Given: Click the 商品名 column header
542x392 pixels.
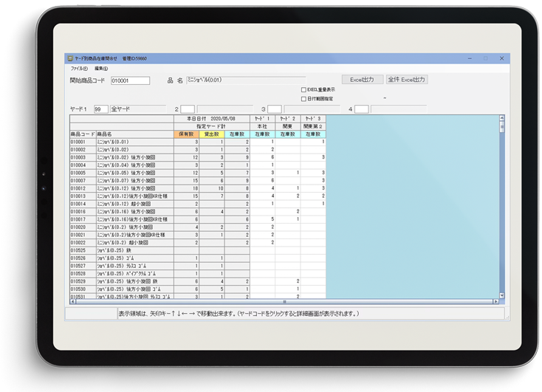Looking at the screenshot, I should click(135, 134).
